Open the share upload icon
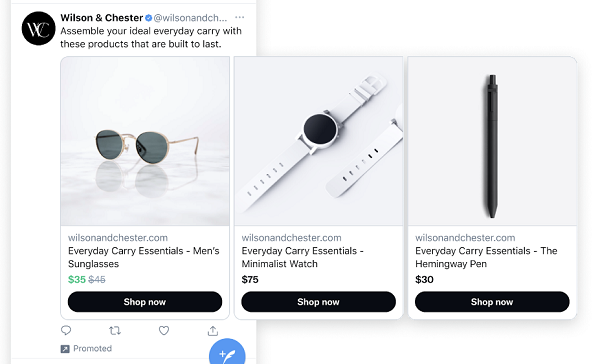 (213, 331)
